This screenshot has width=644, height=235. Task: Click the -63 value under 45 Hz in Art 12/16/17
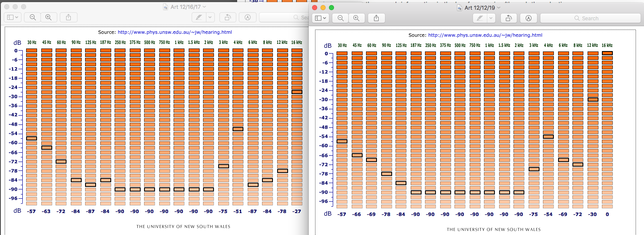pyautogui.click(x=46, y=211)
